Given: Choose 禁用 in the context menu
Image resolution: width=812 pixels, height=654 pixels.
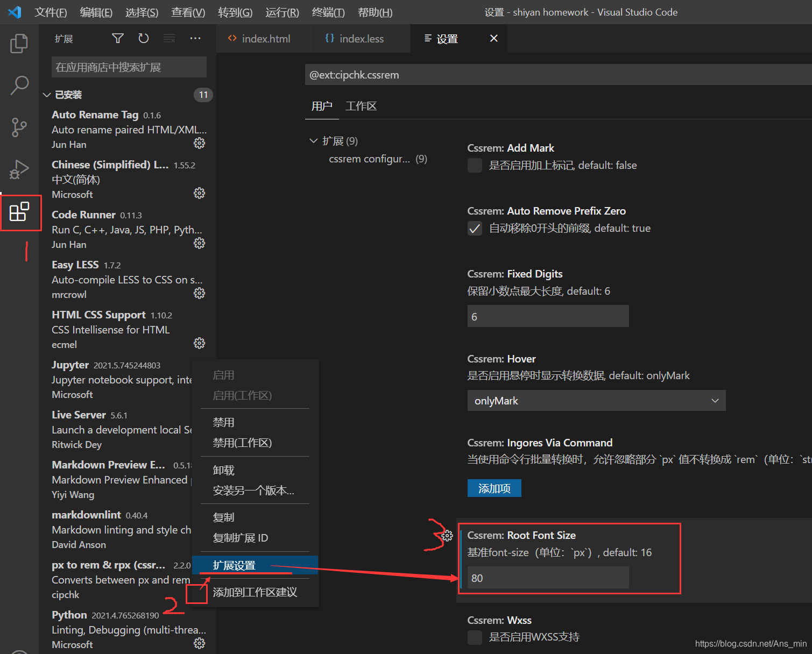Looking at the screenshot, I should (255, 422).
